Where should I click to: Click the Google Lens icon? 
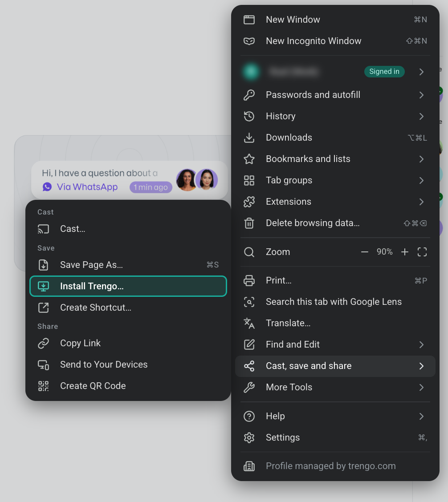click(x=249, y=302)
